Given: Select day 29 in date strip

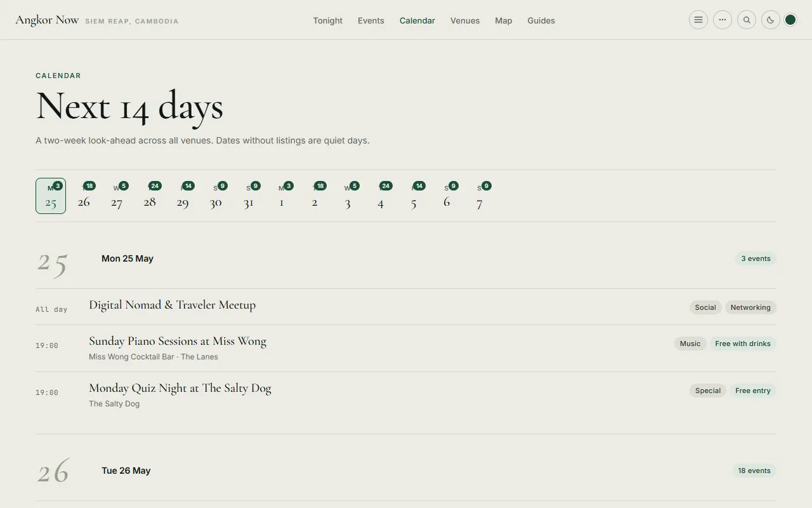Looking at the screenshot, I should point(183,196).
